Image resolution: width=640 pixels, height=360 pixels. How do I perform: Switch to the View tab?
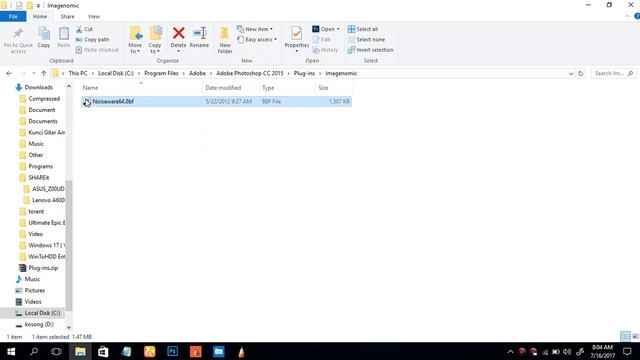point(93,17)
